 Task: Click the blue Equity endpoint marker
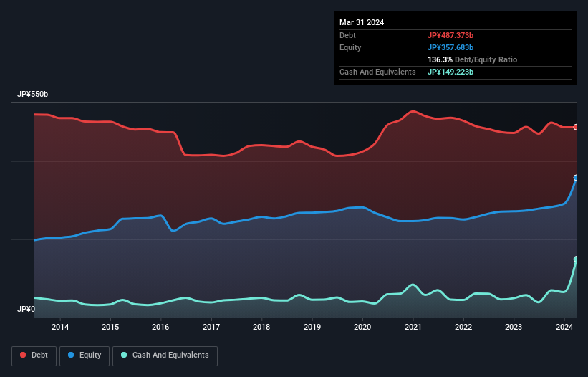[x=576, y=178]
